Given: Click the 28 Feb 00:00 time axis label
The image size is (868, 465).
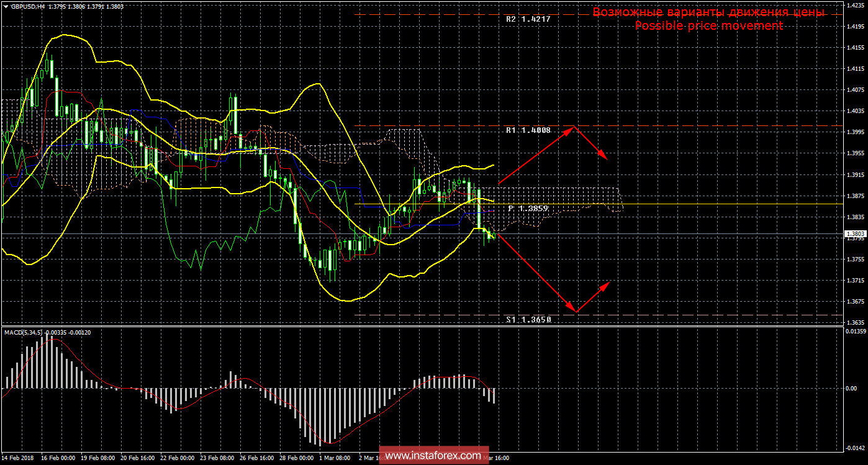Looking at the screenshot, I should [x=297, y=458].
